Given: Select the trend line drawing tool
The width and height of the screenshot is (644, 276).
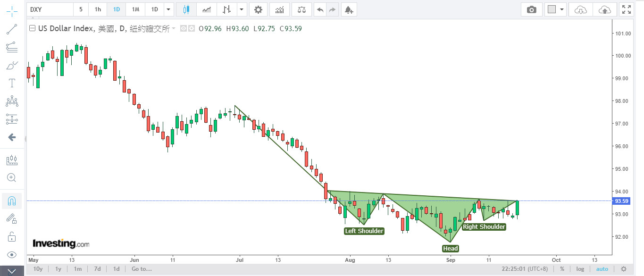Looking at the screenshot, I should click(12, 29).
